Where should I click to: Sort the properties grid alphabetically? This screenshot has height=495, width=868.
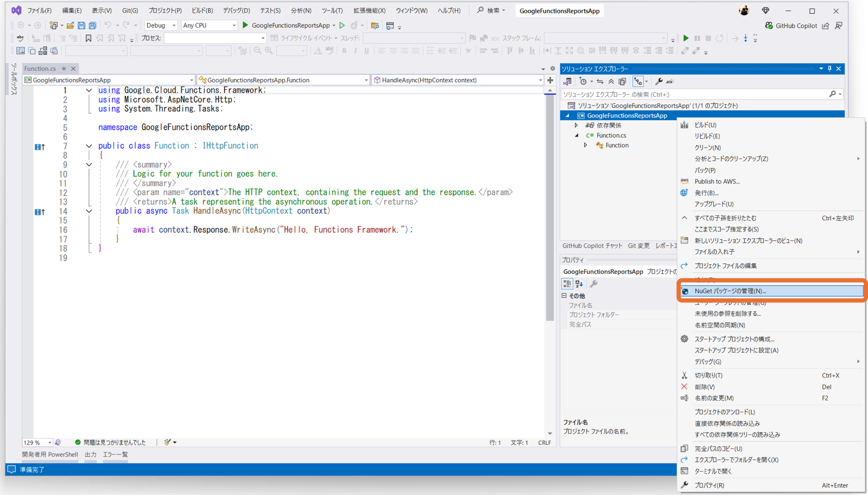coord(579,284)
